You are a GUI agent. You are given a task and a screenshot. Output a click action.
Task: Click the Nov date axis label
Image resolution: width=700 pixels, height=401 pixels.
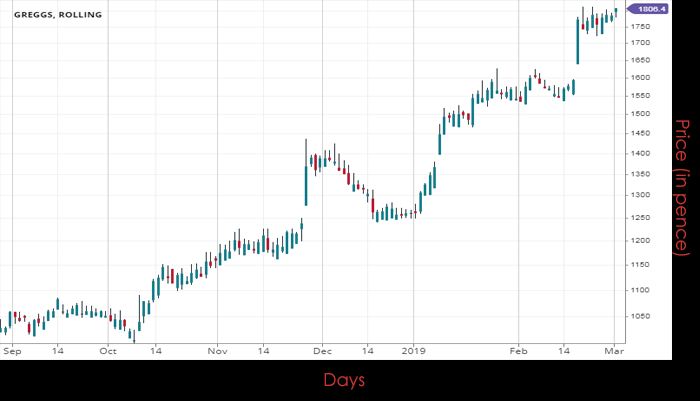(x=217, y=351)
